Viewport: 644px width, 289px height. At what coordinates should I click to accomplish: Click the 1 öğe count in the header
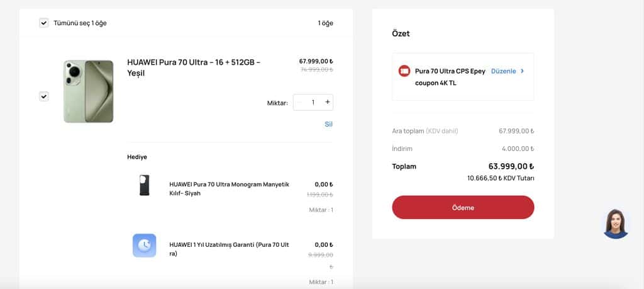click(x=325, y=23)
